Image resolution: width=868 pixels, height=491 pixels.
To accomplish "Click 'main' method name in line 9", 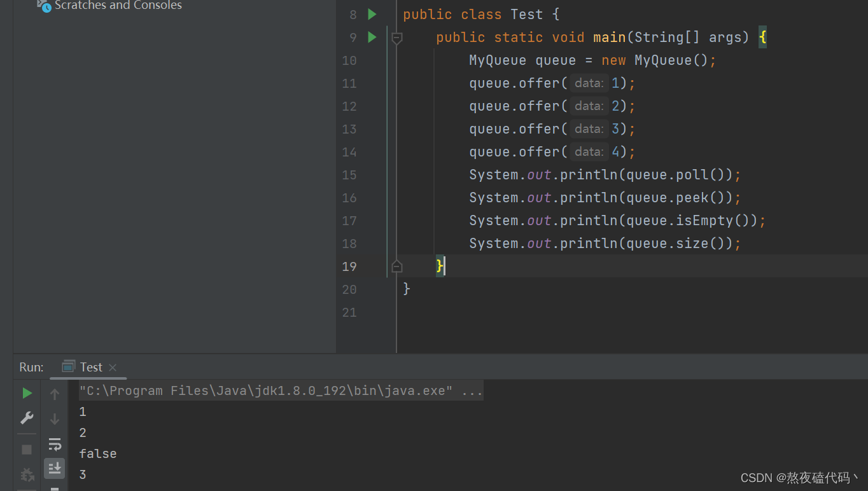I will [x=610, y=38].
